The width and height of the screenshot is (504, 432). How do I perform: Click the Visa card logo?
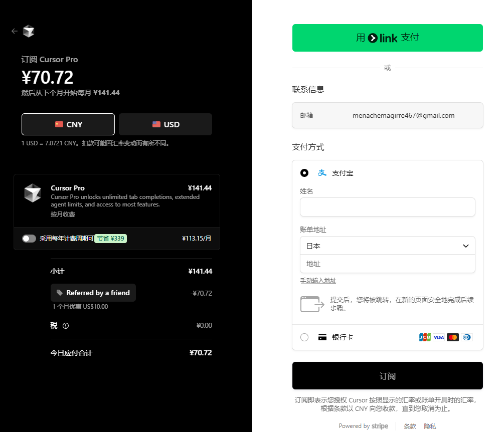(439, 337)
